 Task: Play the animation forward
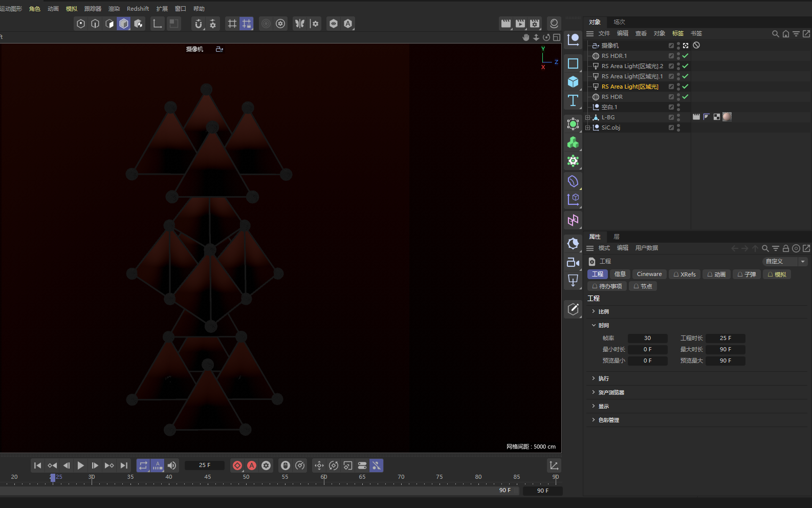click(x=80, y=465)
